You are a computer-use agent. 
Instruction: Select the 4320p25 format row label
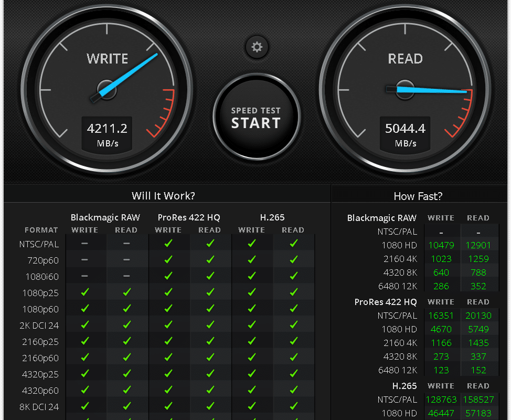click(x=40, y=374)
